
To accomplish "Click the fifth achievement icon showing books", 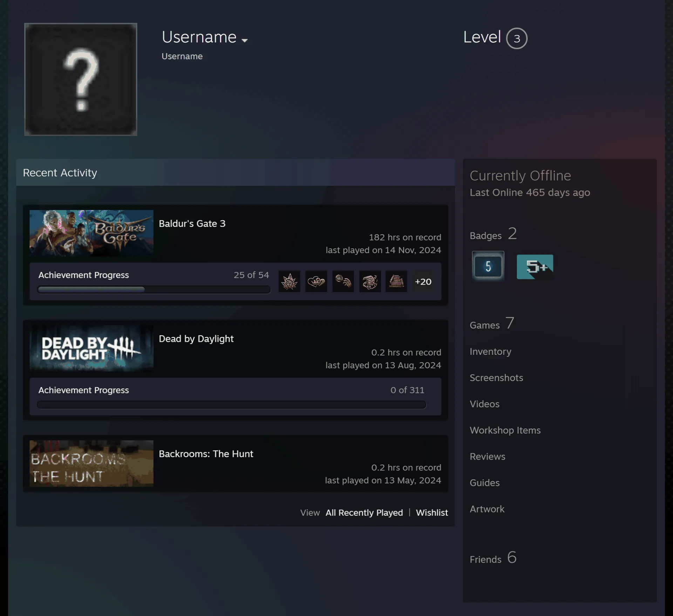I will (396, 281).
